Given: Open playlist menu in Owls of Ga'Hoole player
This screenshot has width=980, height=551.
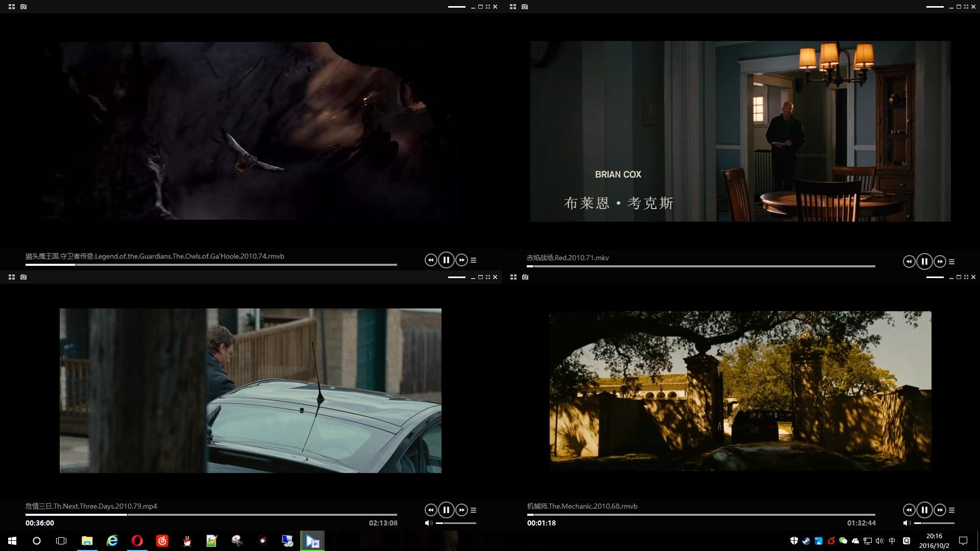Looking at the screenshot, I should tap(474, 260).
